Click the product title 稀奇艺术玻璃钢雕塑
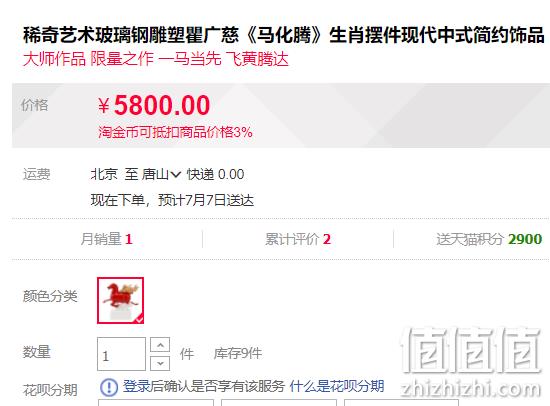The image size is (550, 406). [x=283, y=35]
